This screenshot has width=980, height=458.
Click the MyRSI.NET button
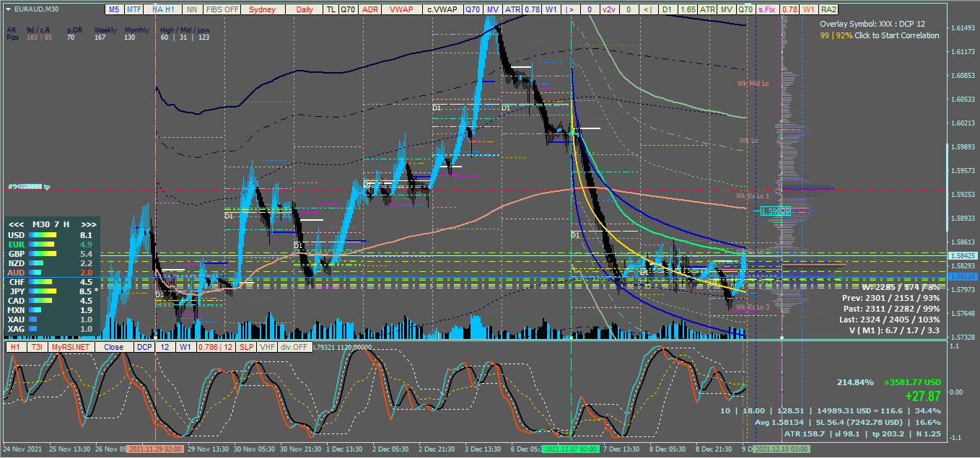71,347
